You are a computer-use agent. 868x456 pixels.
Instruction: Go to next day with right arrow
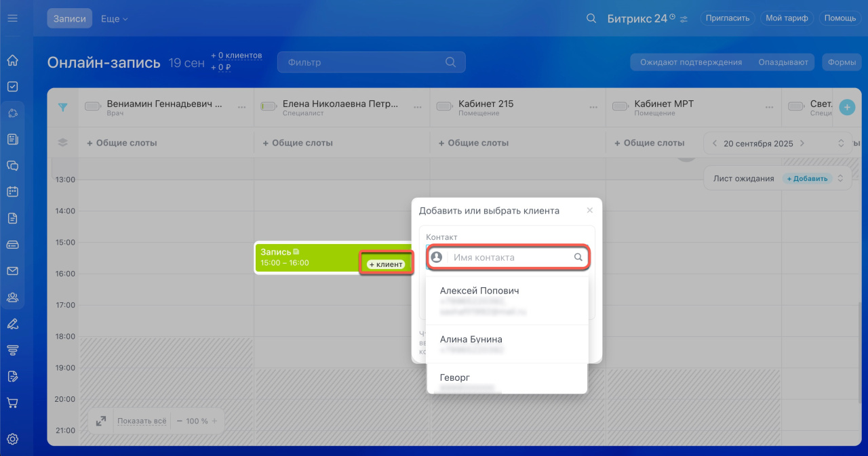click(x=802, y=144)
